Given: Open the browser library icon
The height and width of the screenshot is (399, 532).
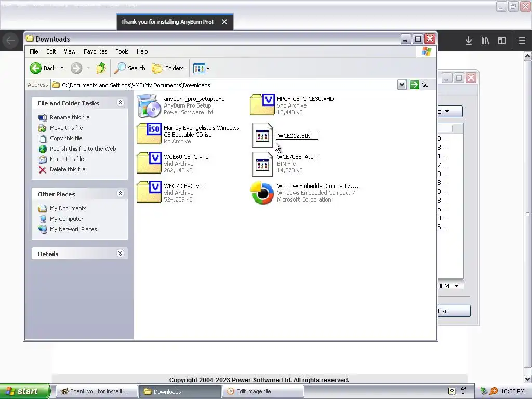Looking at the screenshot, I should (485, 41).
